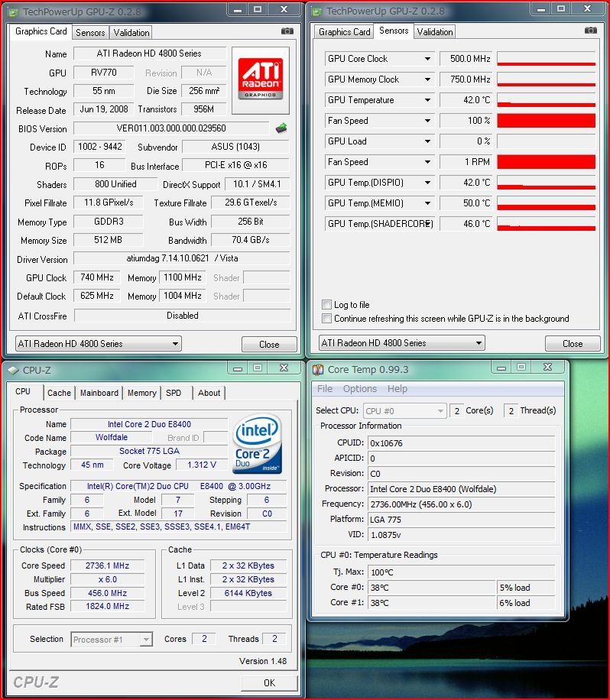Open the Options menu in Core Temp
This screenshot has height=700, width=610.
pyautogui.click(x=360, y=389)
